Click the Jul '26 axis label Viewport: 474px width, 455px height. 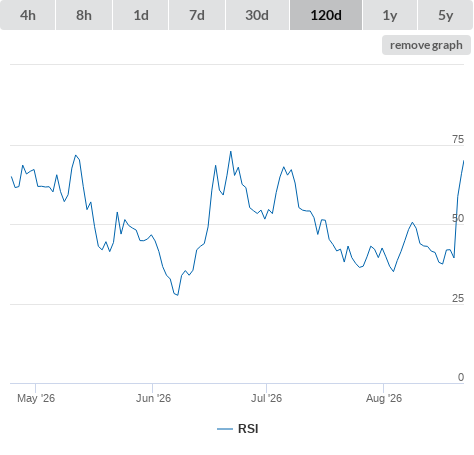(266, 398)
